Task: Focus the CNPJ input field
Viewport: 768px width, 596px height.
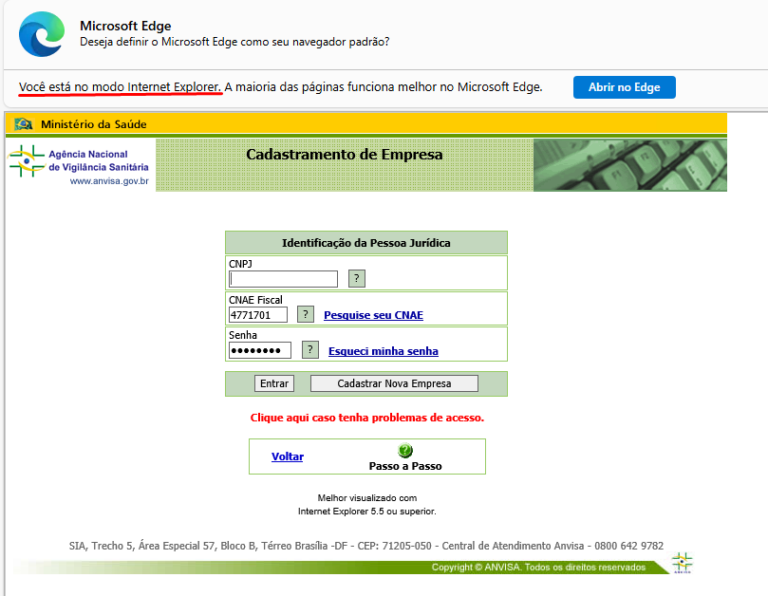Action: pos(283,279)
